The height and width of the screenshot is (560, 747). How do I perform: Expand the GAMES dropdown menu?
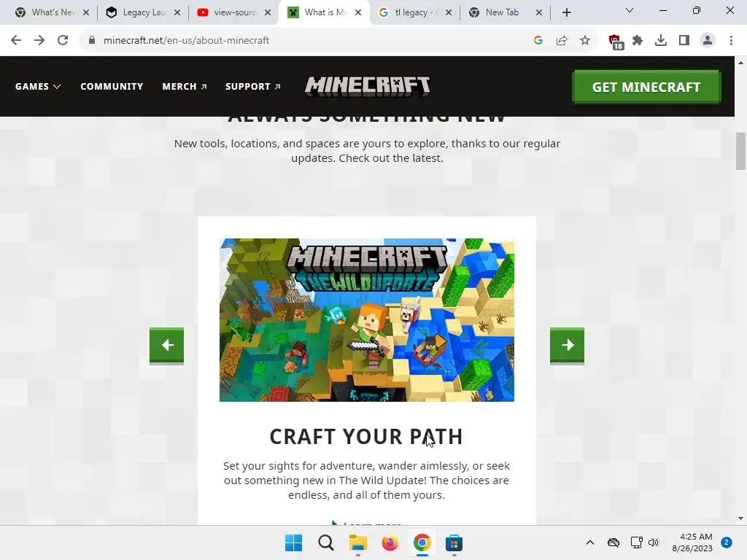point(38,87)
